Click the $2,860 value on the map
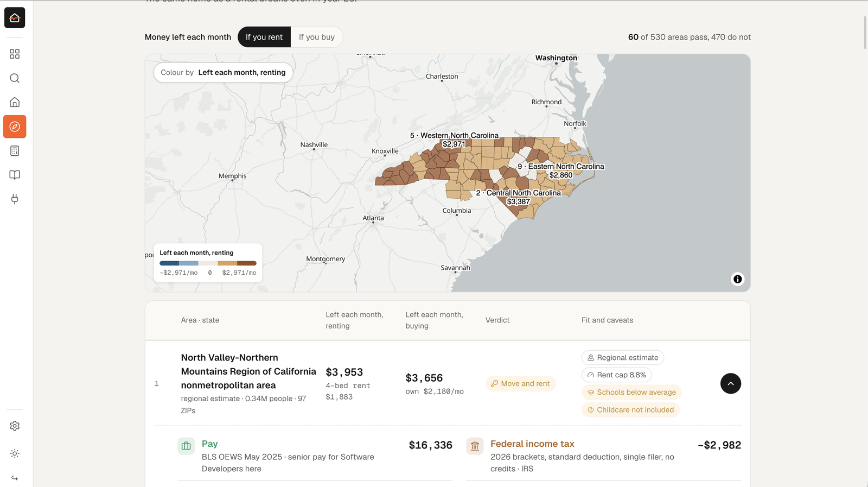The height and width of the screenshot is (487, 868). [x=561, y=175]
